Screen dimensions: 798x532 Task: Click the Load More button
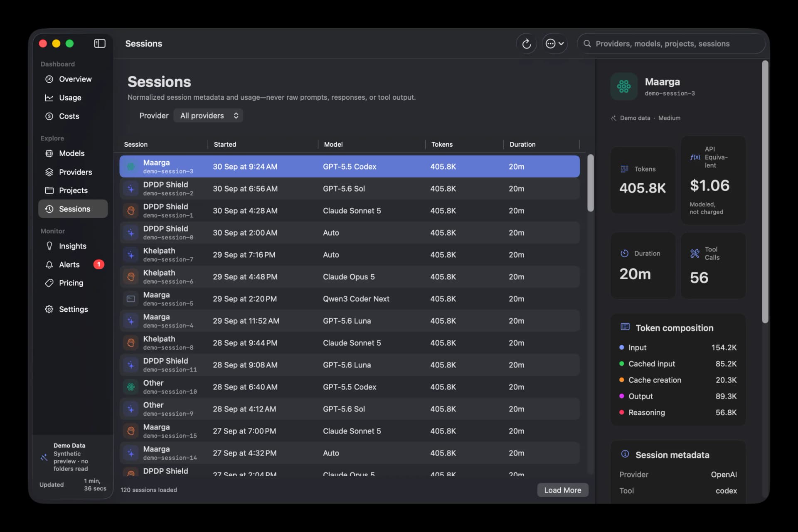tap(563, 490)
